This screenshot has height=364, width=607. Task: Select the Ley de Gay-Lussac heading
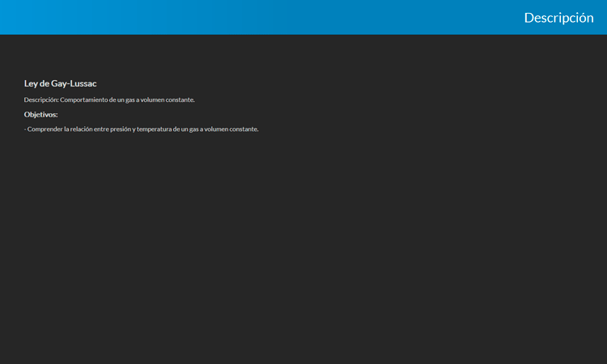pyautogui.click(x=61, y=83)
